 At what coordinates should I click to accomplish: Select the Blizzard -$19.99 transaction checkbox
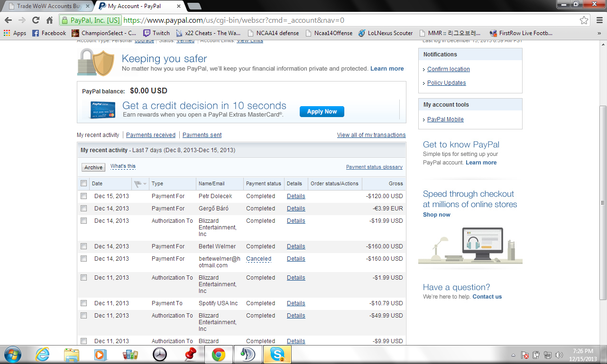click(x=84, y=220)
